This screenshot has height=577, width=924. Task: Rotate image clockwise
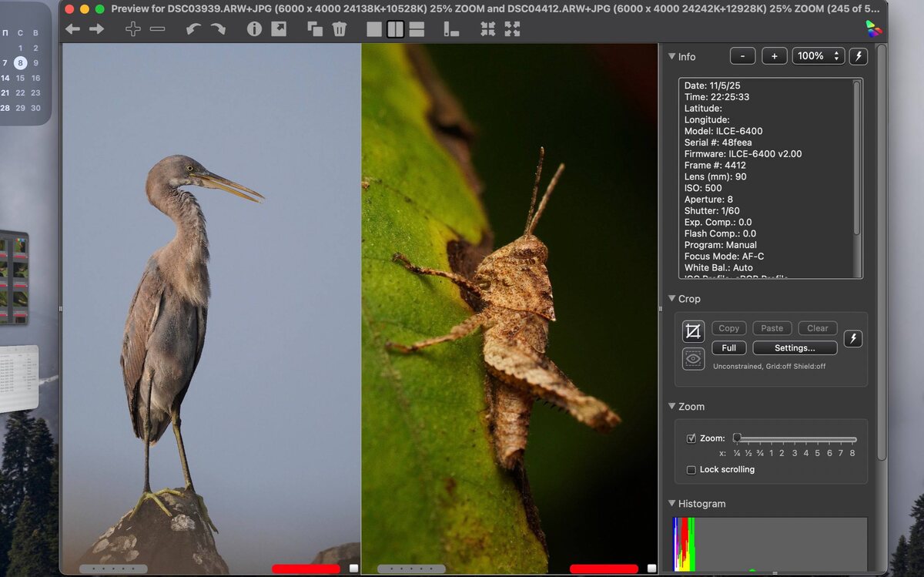point(218,29)
